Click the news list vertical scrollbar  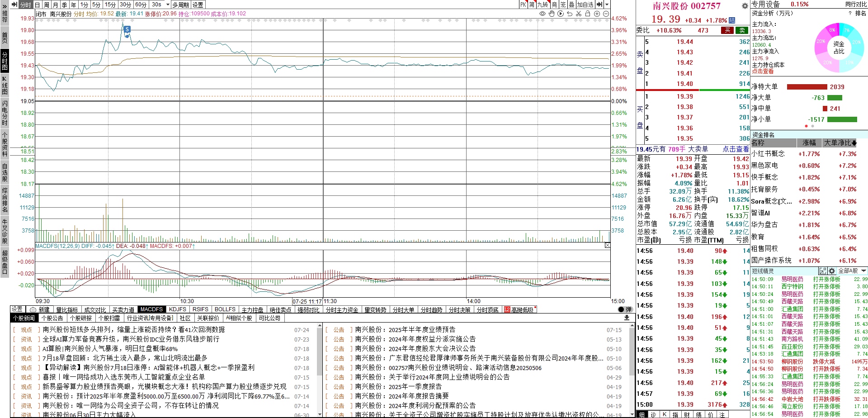tap(319, 370)
